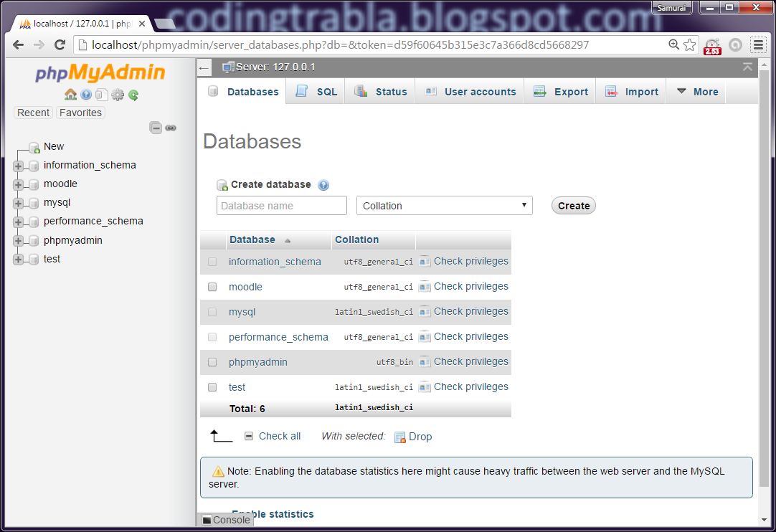
Task: Expand the moodle tree node
Action: point(19,184)
